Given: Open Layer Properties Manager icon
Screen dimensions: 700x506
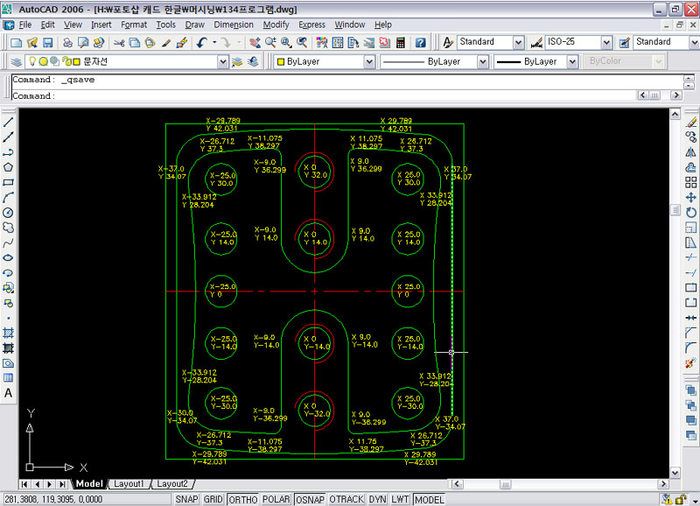Looking at the screenshot, I should [x=16, y=62].
